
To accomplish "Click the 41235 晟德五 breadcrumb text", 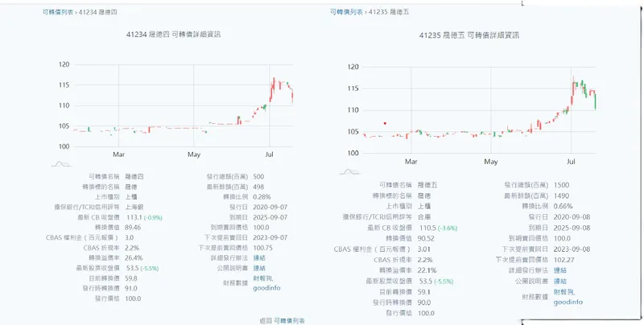I will [x=388, y=13].
